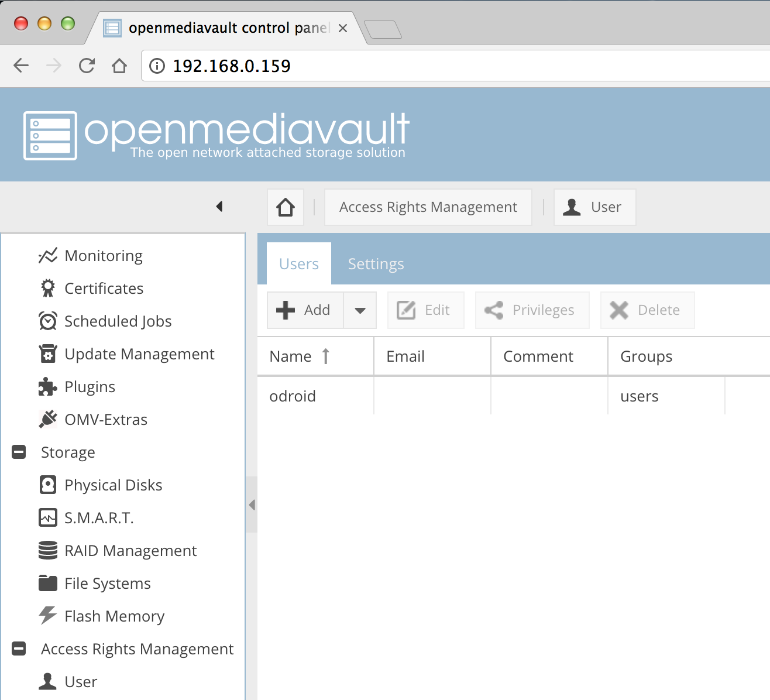Click the S.M.A.R.T. monitor icon
Image resolution: width=770 pixels, height=700 pixels.
pyautogui.click(x=48, y=518)
